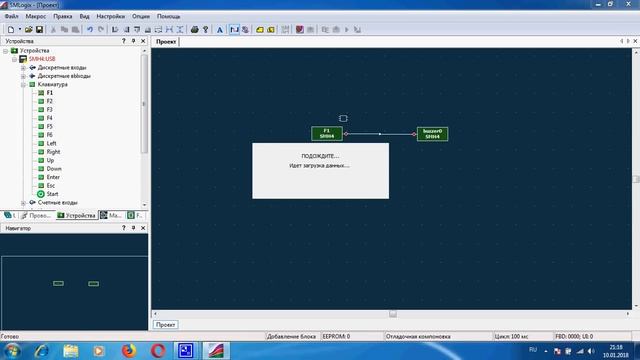Select the F6 key in tree
Image resolution: width=640 pixels, height=360 pixels.
coord(49,135)
